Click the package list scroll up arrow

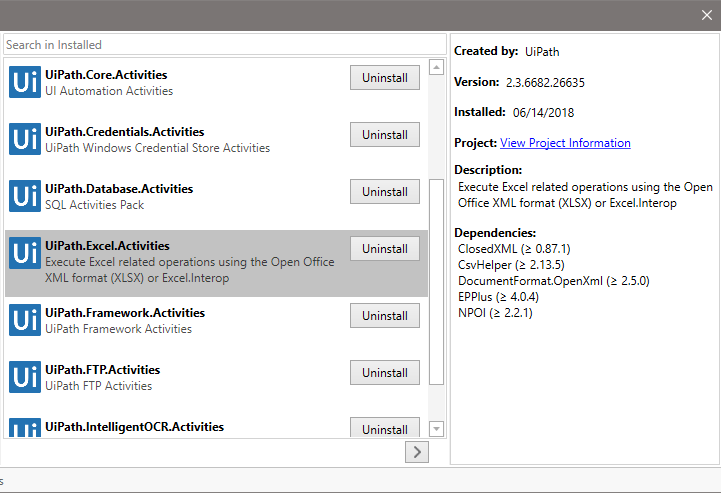[436, 68]
